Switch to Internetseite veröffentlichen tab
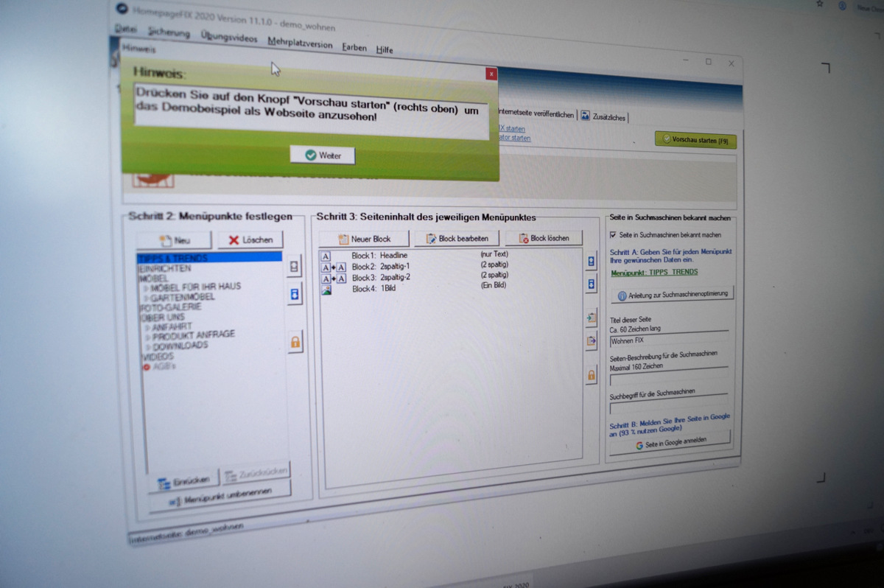 pos(536,113)
